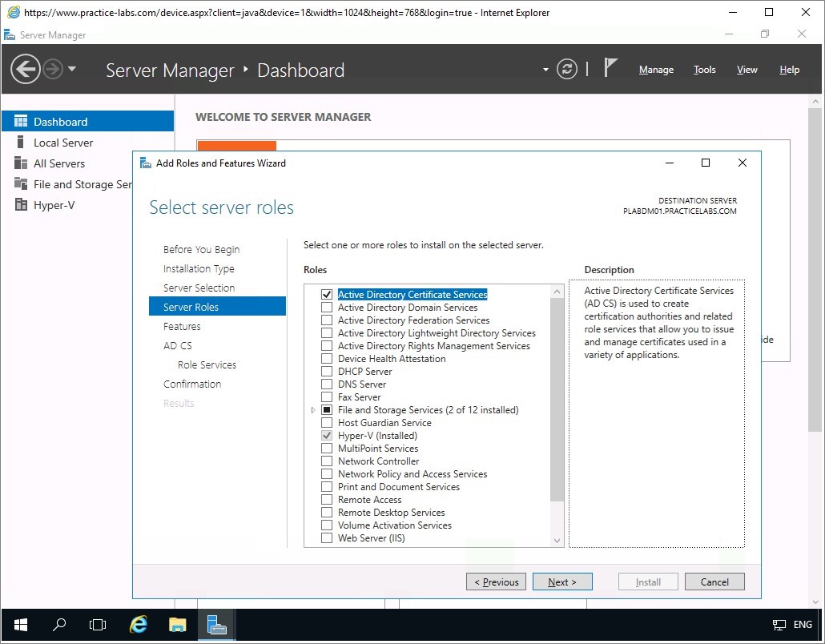
Task: Click the roles list scroll down arrow
Action: point(557,541)
